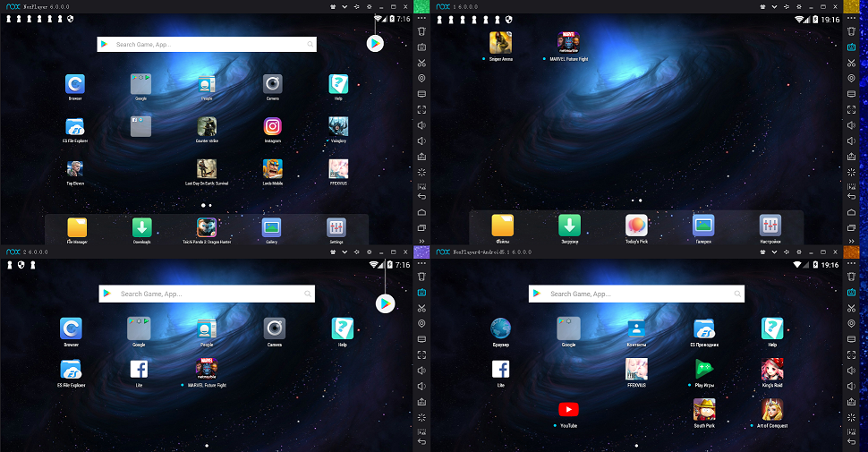The image size is (868, 452).
Task: Open the Vainglory game icon
Action: pos(338,126)
